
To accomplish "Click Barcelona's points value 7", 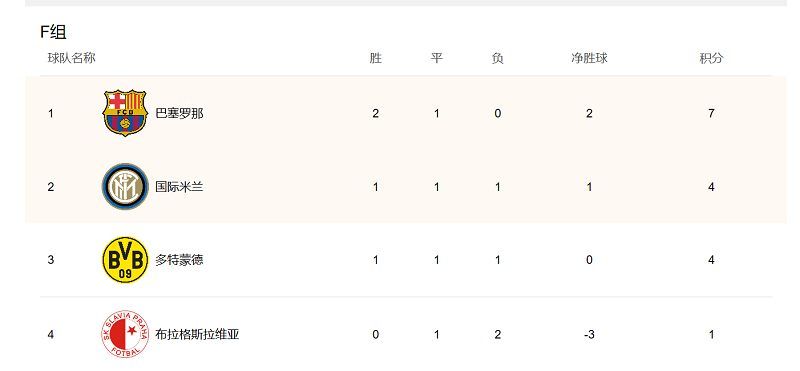I will tap(711, 113).
